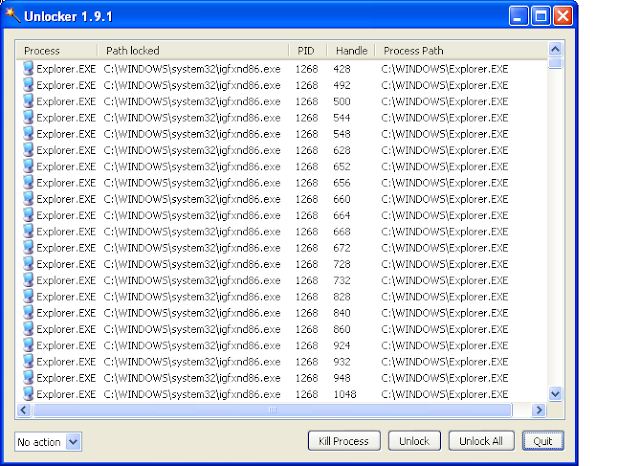
Task: Click the Explorer.EXE icon in handle 828 row
Action: click(28, 297)
